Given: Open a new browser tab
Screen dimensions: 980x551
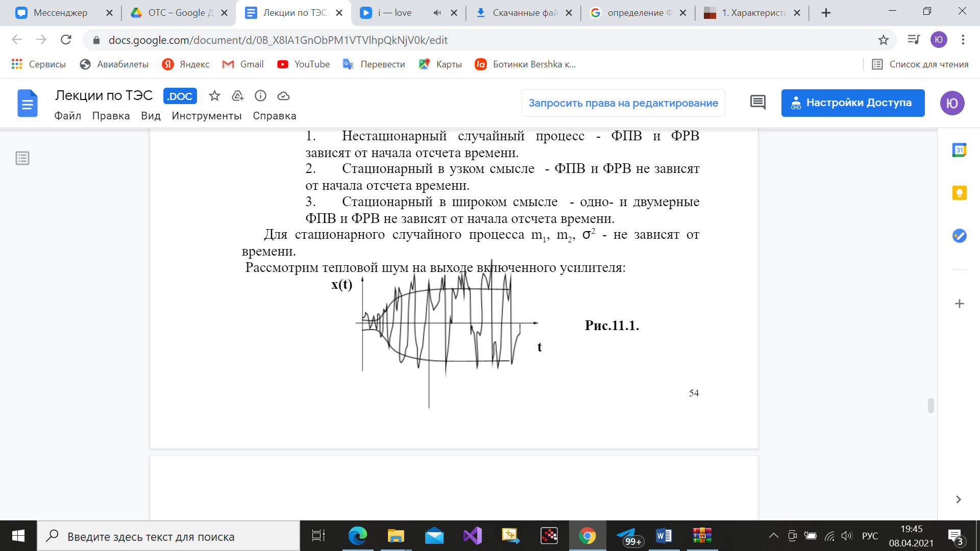Looking at the screenshot, I should (x=826, y=13).
